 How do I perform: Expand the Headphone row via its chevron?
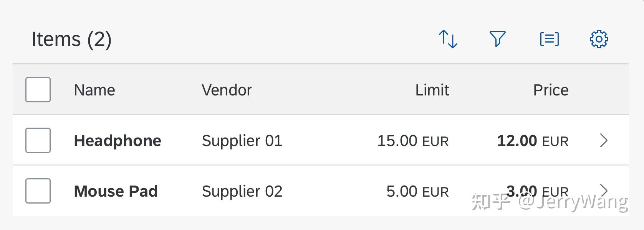point(603,140)
